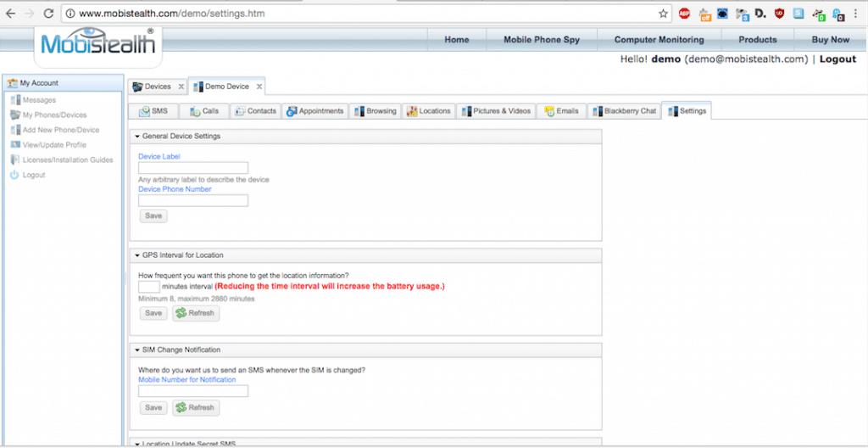The height and width of the screenshot is (448, 868).
Task: Refresh the GPS interval setting
Action: pos(196,313)
